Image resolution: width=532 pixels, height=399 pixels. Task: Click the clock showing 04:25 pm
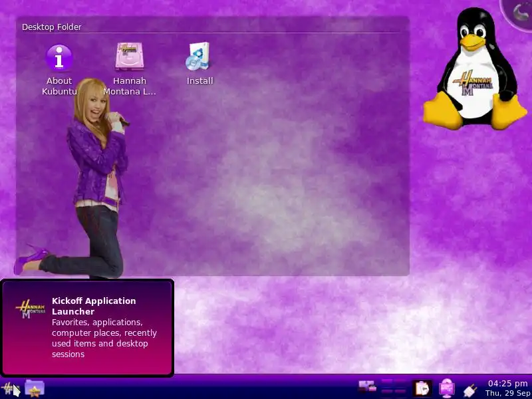click(508, 388)
